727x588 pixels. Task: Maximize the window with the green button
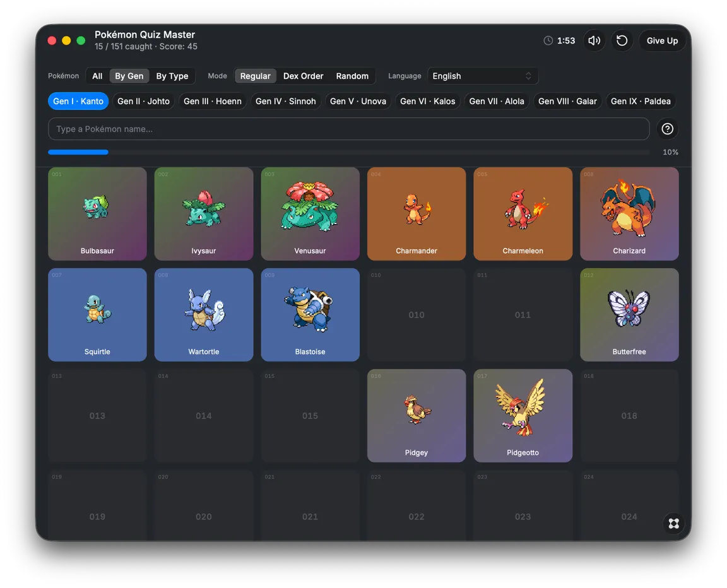pyautogui.click(x=81, y=41)
